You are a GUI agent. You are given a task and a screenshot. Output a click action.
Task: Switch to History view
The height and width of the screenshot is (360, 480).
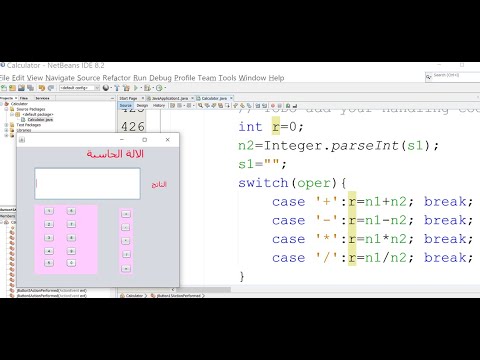[x=159, y=105]
